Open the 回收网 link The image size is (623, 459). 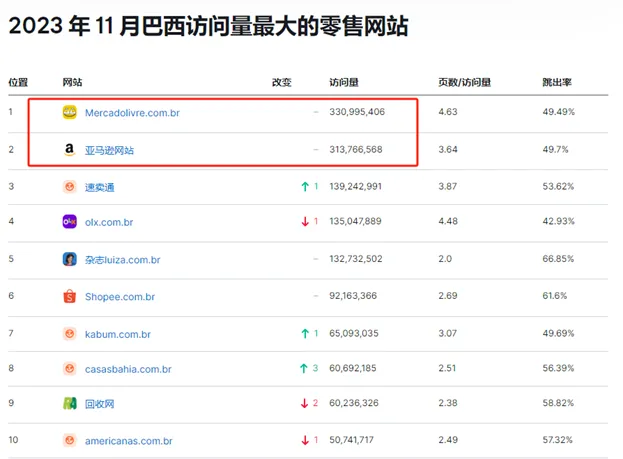[x=100, y=404]
